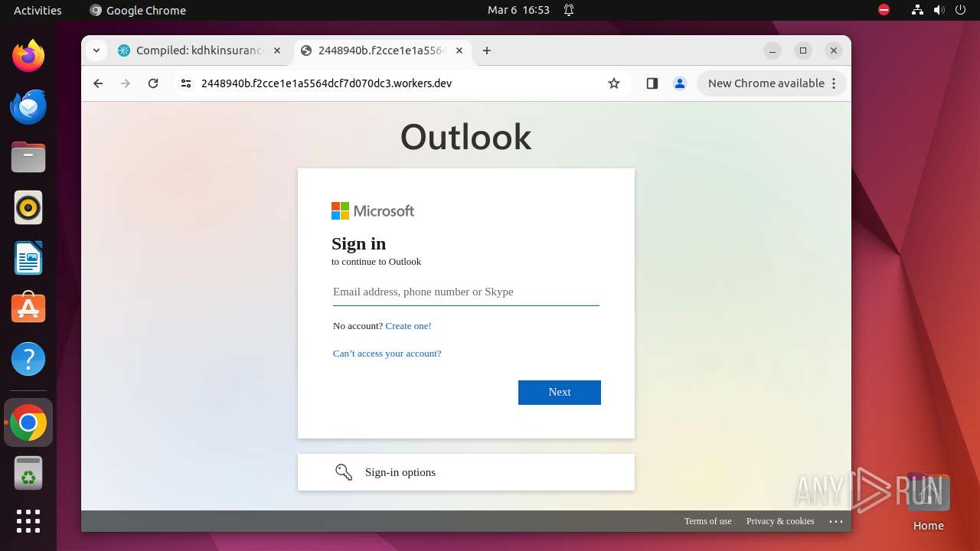Viewport: 980px width, 551px height.
Task: Open Firefox from the dock
Action: [x=28, y=56]
